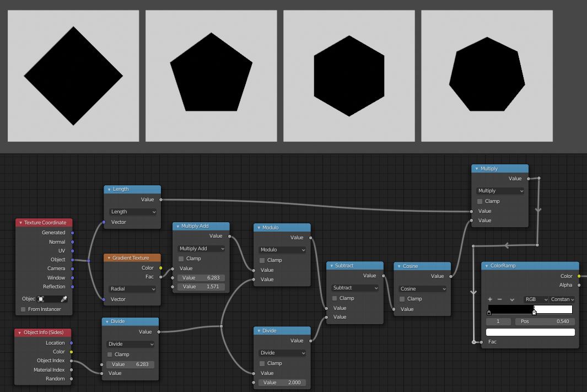Enable the Clamp checkbox on the Multiply node

(479, 201)
